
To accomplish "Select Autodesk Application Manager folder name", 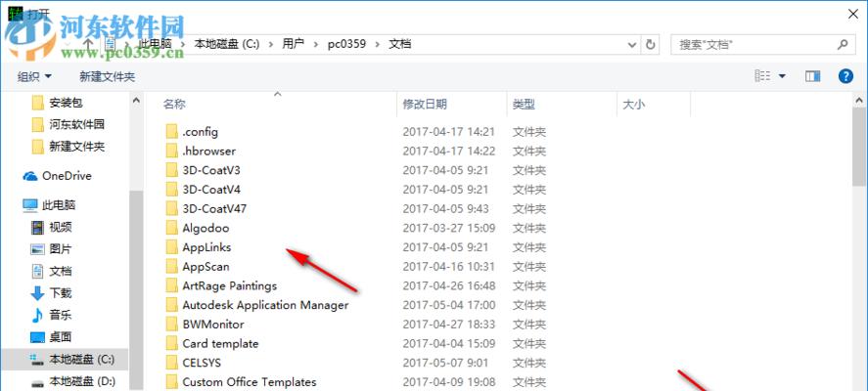I will [265, 305].
